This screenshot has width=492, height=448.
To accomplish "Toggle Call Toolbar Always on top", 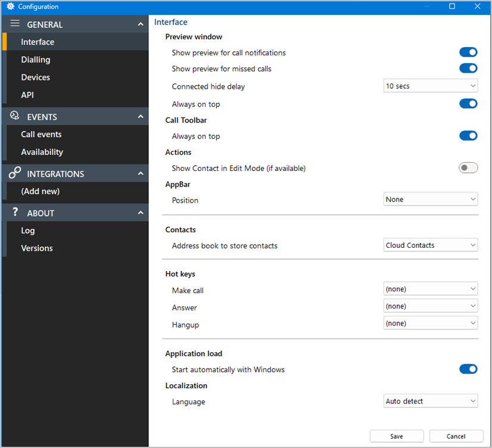I will (468, 136).
